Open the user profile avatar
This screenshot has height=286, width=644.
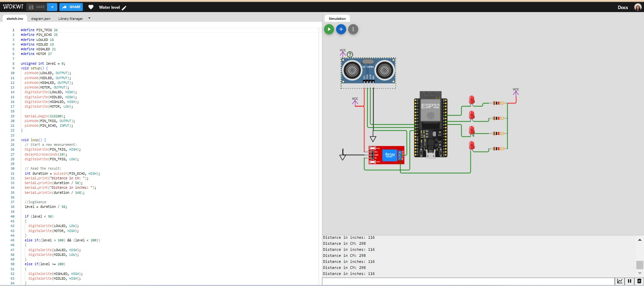pyautogui.click(x=638, y=7)
